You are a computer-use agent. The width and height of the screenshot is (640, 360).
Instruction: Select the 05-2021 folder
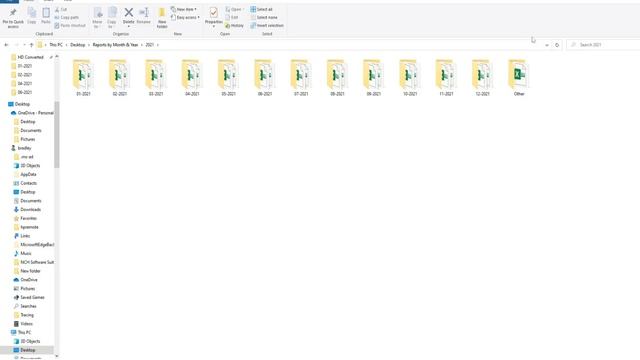pos(229,78)
